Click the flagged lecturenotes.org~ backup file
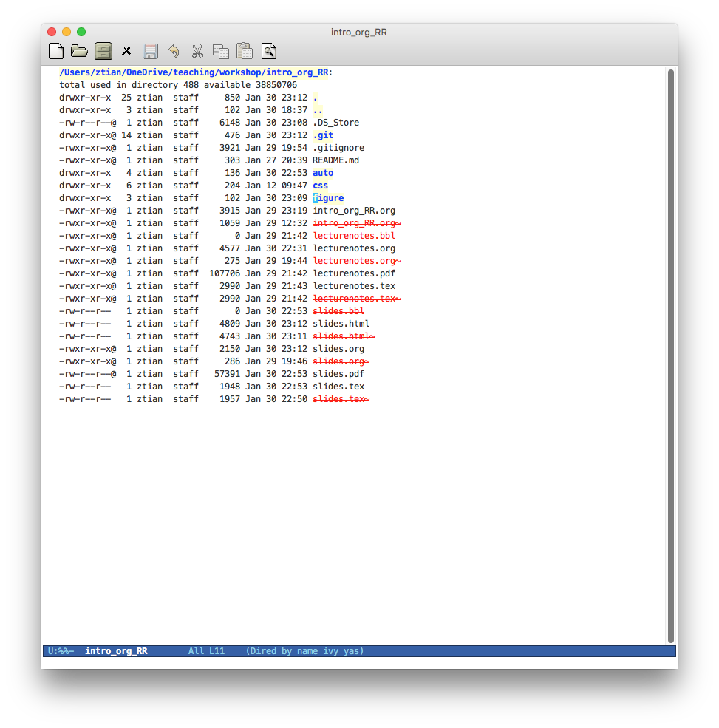Viewport: 719px width, 728px height. [356, 260]
